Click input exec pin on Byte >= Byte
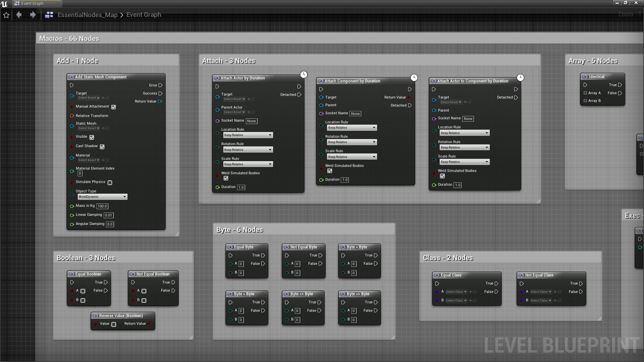 343,302
